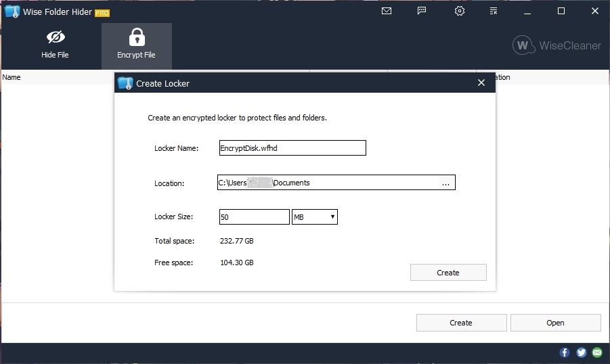
Task: Switch to the Encrypt File tab
Action: point(137,46)
